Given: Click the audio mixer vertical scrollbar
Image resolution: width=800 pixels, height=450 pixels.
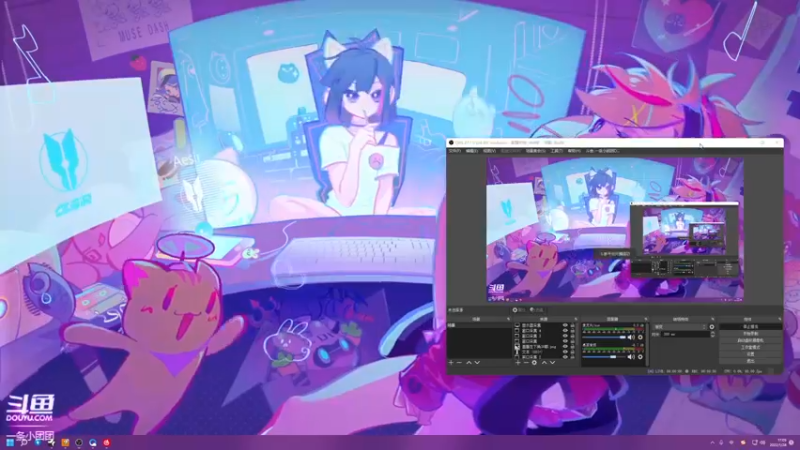Looking at the screenshot, I should 648,345.
